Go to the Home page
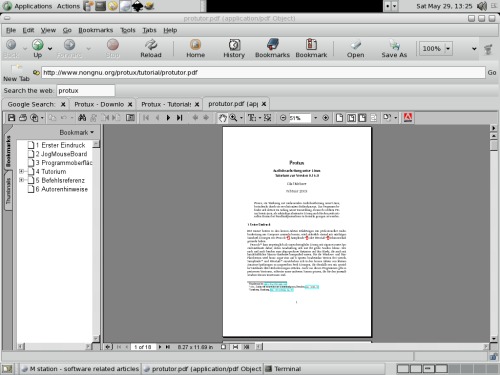Viewport: 500px width, 375px height. pyautogui.click(x=195, y=48)
